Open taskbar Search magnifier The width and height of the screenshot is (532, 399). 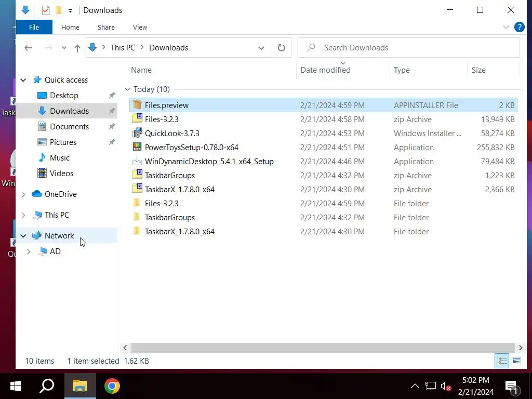(47, 386)
